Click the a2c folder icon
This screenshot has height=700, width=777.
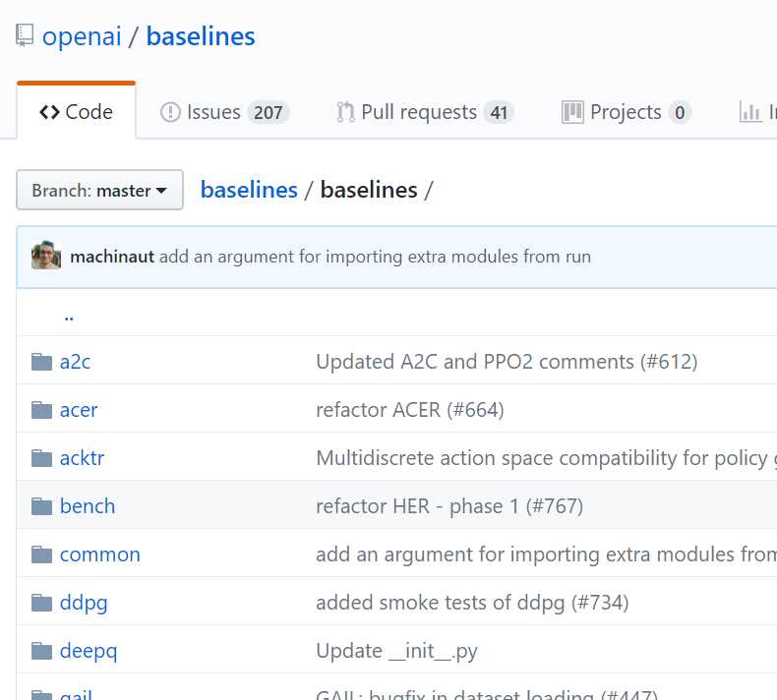tap(41, 362)
